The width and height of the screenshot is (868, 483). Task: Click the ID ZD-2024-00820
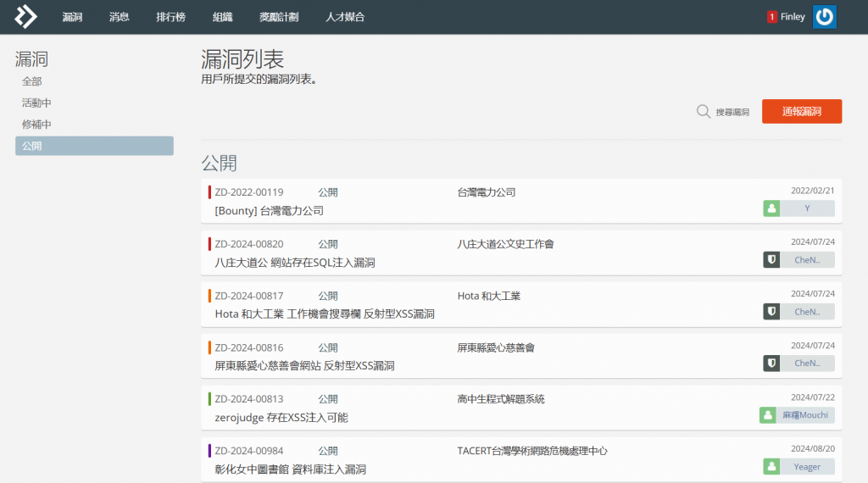pos(249,244)
